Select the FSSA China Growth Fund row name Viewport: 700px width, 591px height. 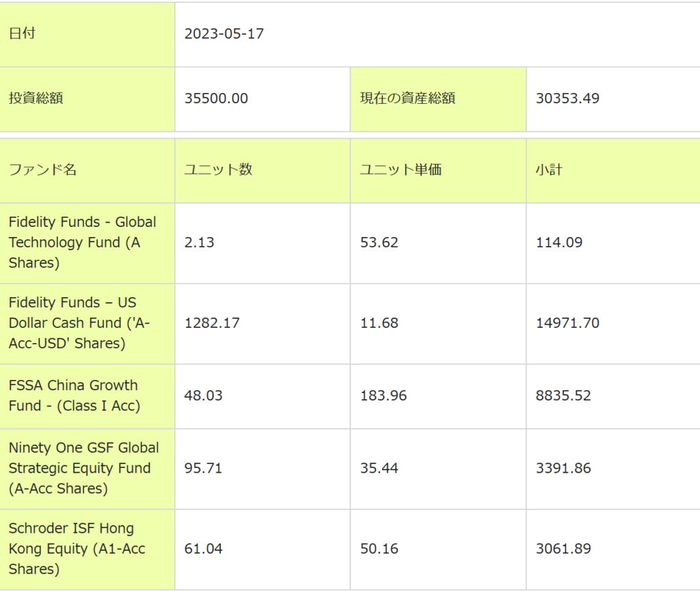pos(74,396)
